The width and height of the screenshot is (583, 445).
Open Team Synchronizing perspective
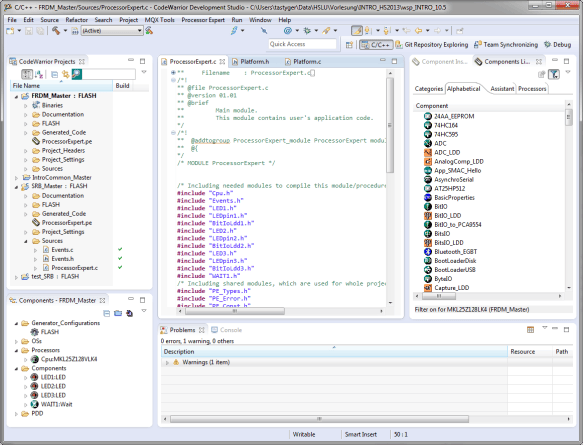tap(506, 45)
